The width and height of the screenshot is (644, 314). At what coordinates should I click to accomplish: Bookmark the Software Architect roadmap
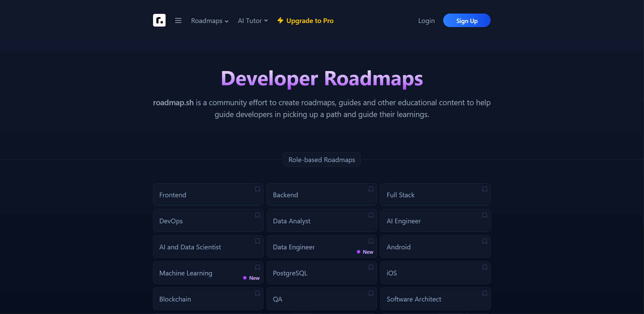pyautogui.click(x=485, y=293)
